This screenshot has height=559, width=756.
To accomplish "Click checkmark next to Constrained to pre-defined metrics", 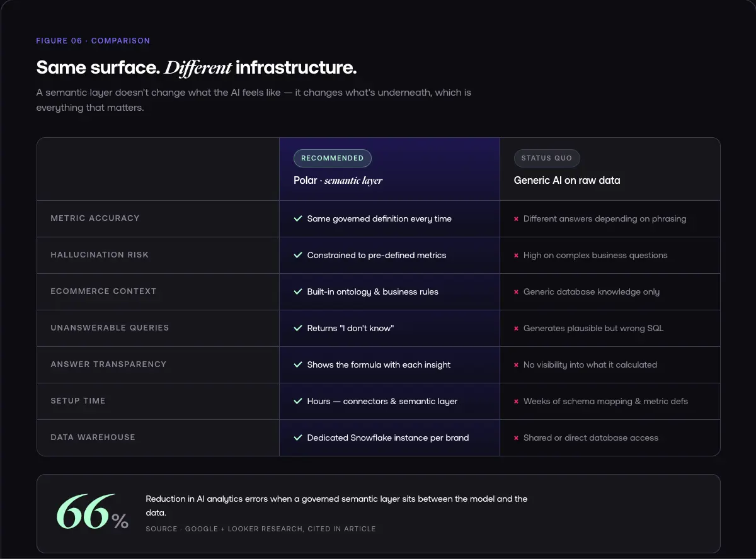I will [x=298, y=256].
